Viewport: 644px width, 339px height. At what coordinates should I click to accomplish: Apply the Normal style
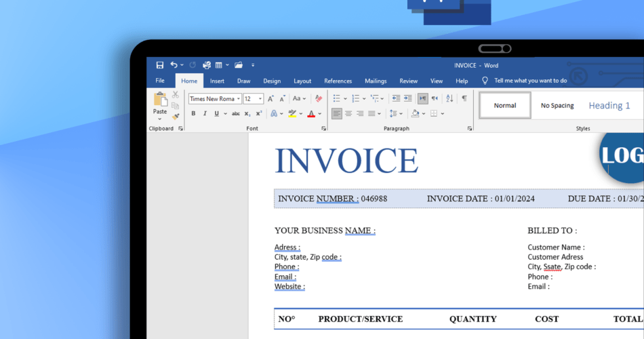click(505, 106)
